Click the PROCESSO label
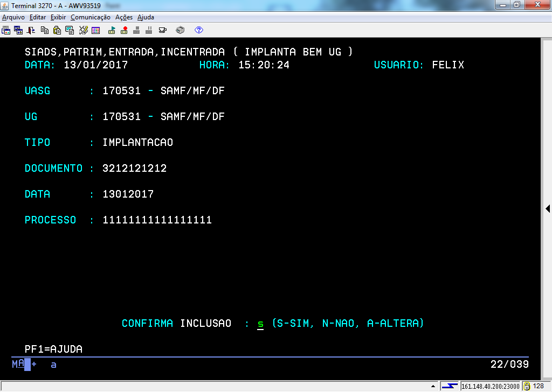This screenshot has width=552, height=392. tap(50, 220)
